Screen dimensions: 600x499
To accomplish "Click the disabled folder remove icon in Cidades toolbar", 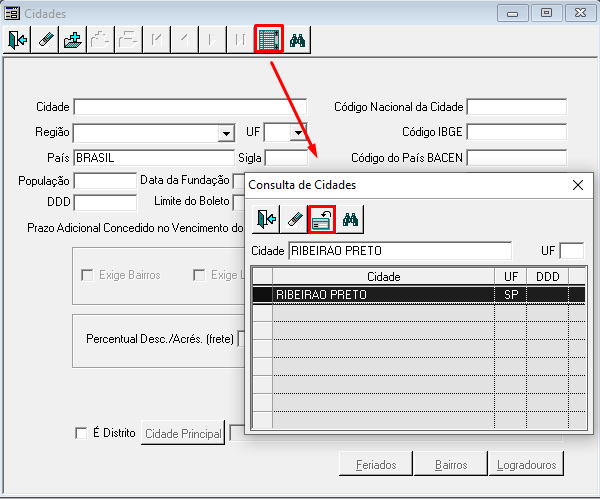I will [x=101, y=39].
